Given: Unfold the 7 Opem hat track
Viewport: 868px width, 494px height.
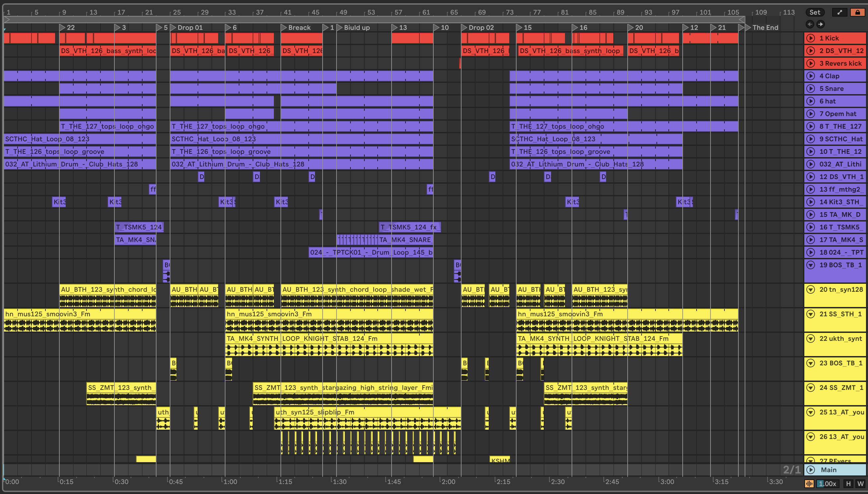Looking at the screenshot, I should point(811,114).
